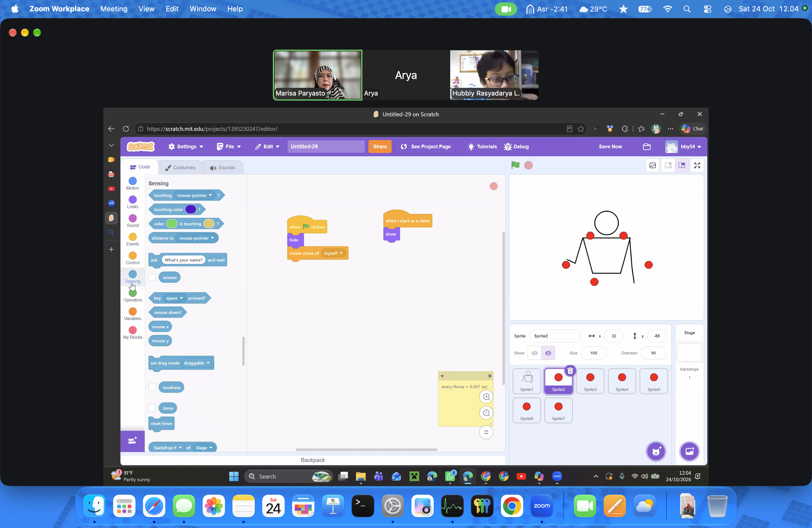812x528 pixels.
Task: Hide the sprite using the crossed-eye button
Action: [548, 353]
